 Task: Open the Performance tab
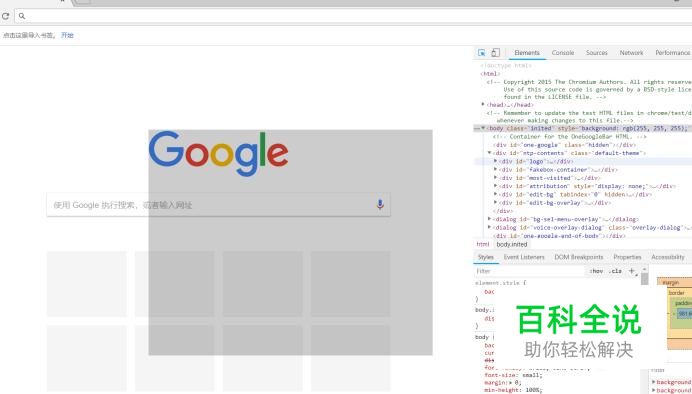[672, 53]
